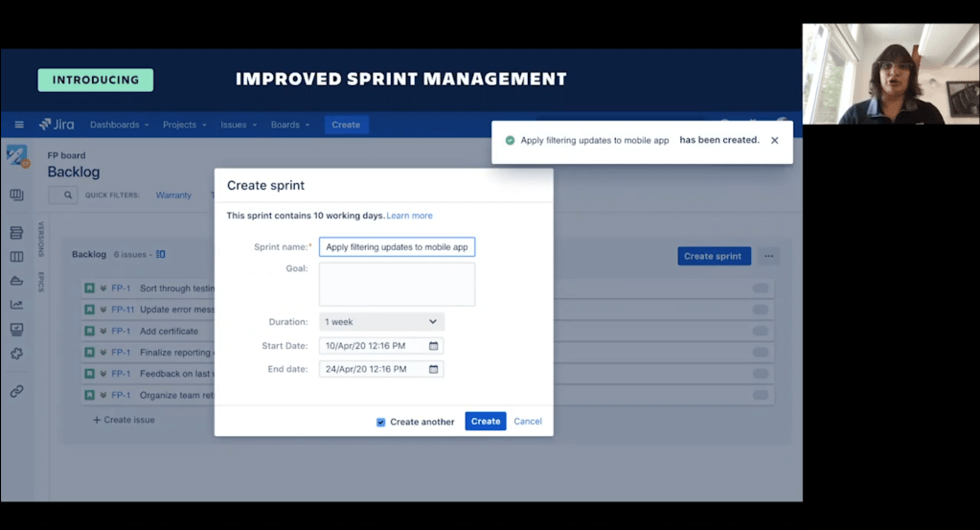Open the Dashboards dropdown menu

(x=119, y=125)
